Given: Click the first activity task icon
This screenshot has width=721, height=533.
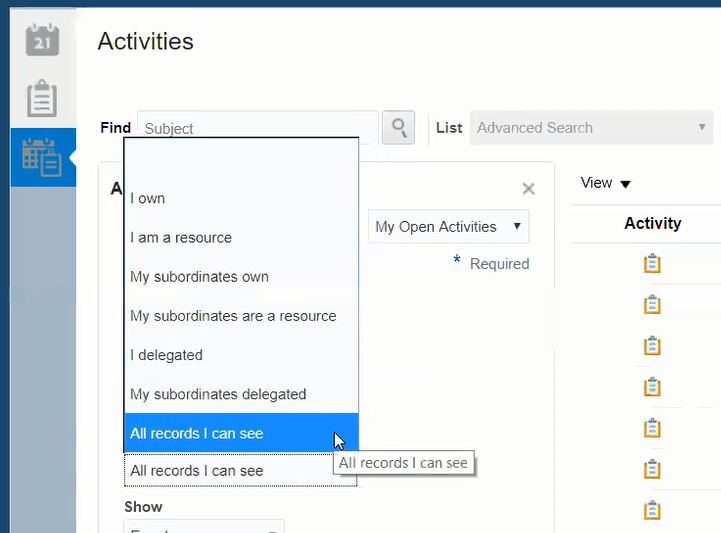Looking at the screenshot, I should [x=652, y=264].
